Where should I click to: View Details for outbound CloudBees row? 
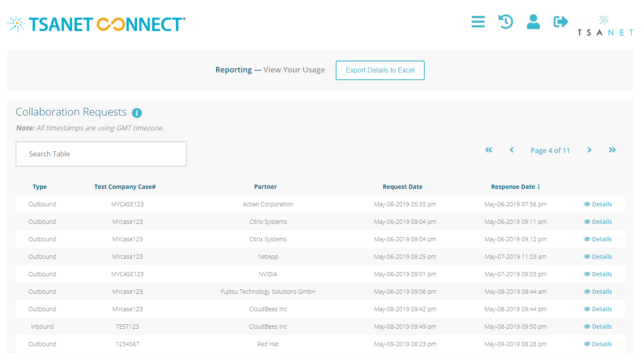pos(598,309)
